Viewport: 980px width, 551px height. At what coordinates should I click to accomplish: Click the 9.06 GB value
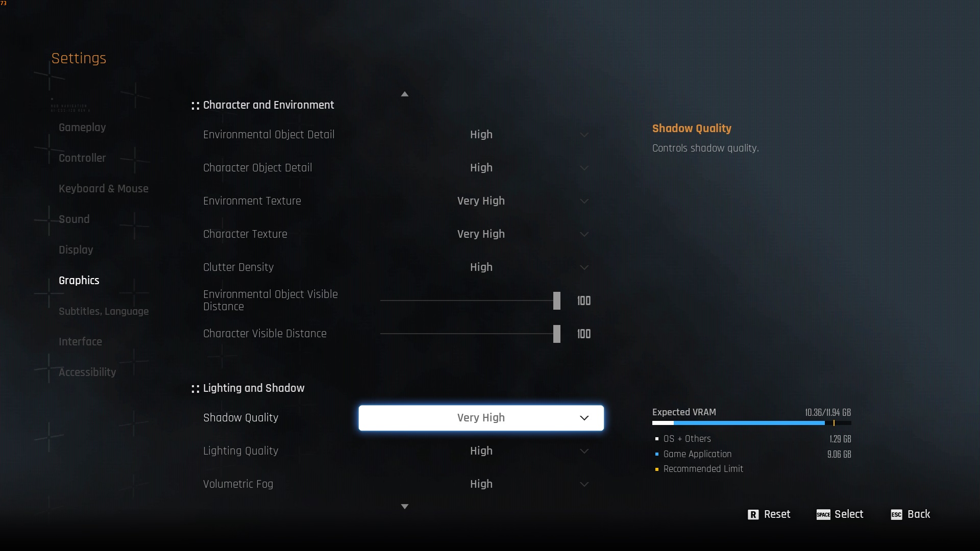839,454
